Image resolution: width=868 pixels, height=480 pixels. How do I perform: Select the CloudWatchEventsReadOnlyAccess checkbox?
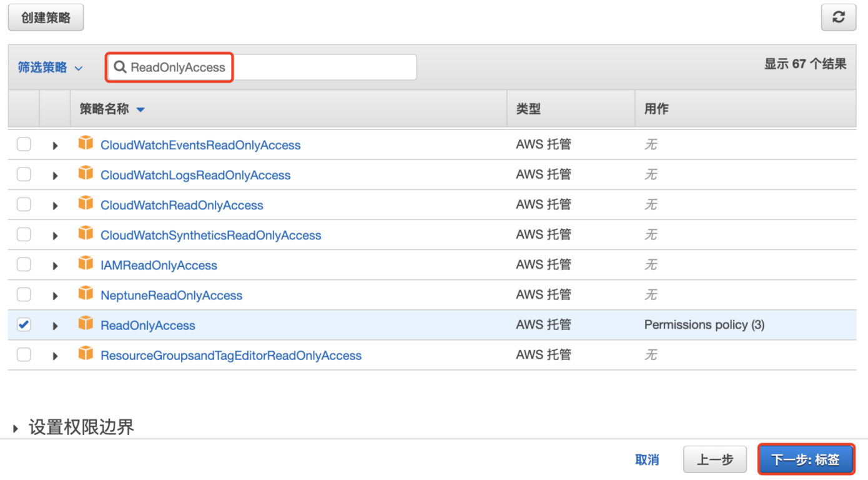point(24,144)
